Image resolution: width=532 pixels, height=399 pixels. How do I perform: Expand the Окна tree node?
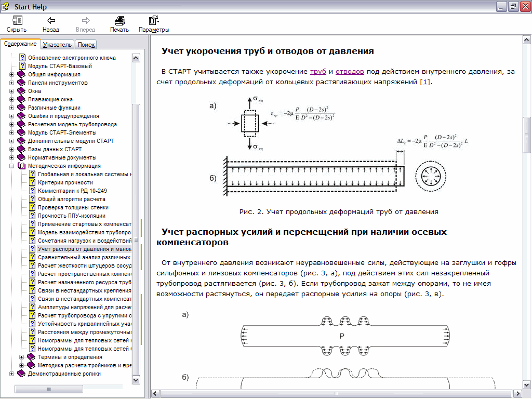(12, 91)
